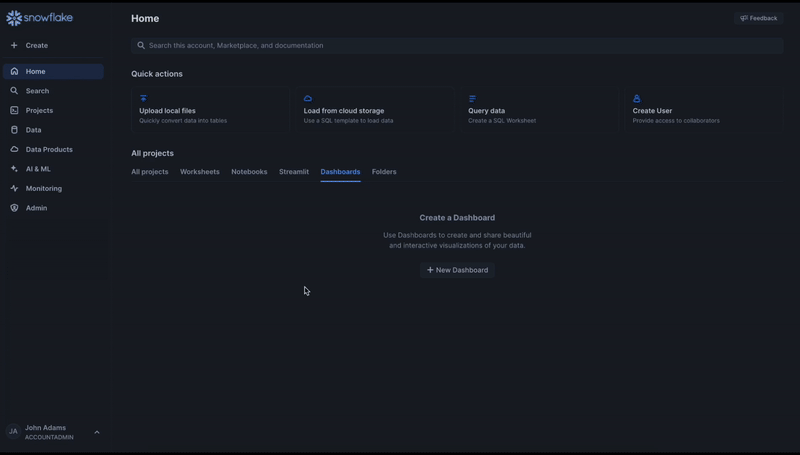Click the Data Products cloud icon
Viewport: 800px width, 455px height.
coord(14,149)
